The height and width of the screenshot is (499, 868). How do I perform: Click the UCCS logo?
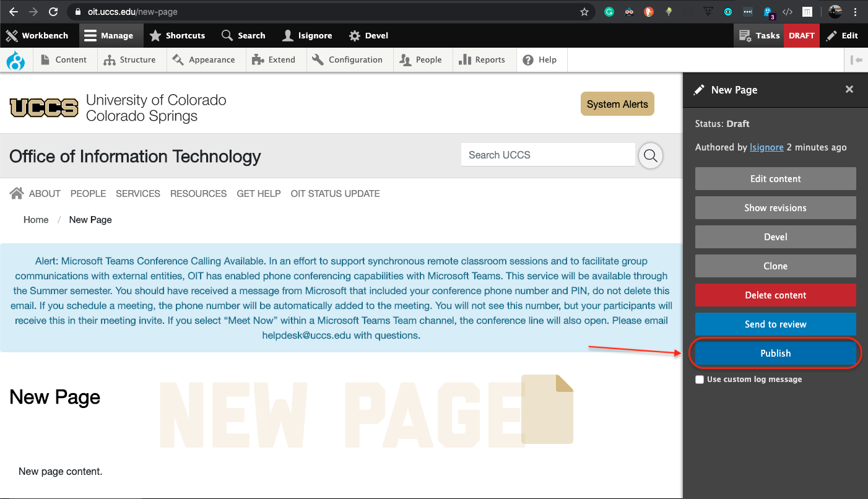[x=44, y=108]
